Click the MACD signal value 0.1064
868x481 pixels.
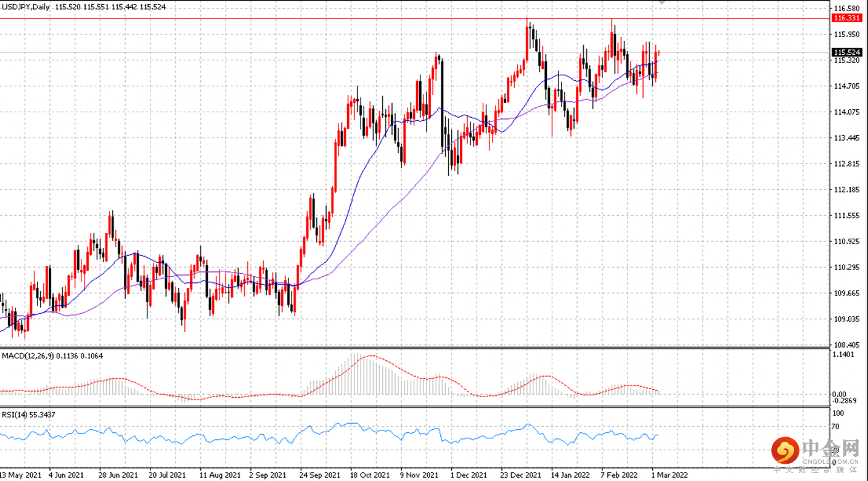coord(91,356)
